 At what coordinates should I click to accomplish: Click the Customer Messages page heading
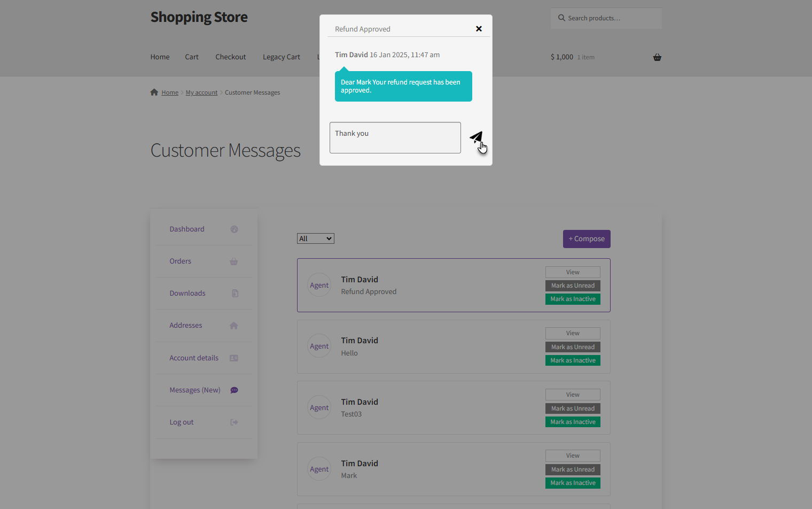click(x=225, y=151)
